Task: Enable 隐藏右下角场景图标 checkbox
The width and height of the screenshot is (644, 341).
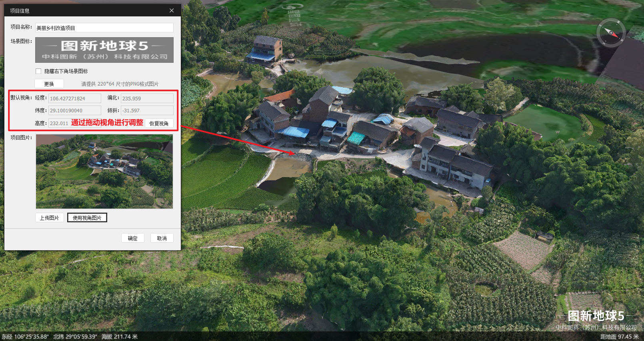Action: click(38, 71)
